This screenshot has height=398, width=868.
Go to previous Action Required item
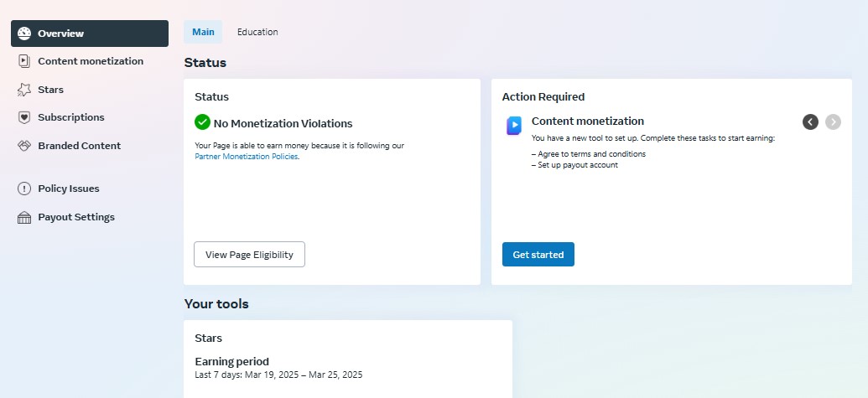(810, 121)
